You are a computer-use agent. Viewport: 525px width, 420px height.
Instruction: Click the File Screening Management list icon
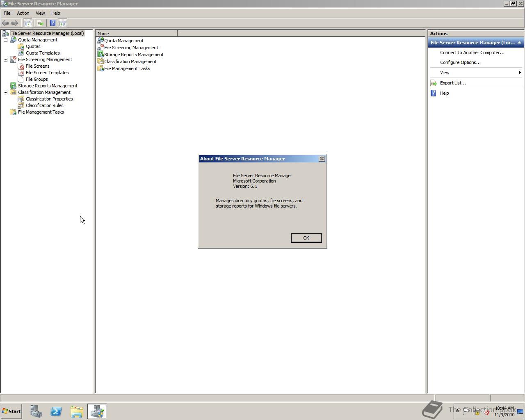pyautogui.click(x=100, y=48)
